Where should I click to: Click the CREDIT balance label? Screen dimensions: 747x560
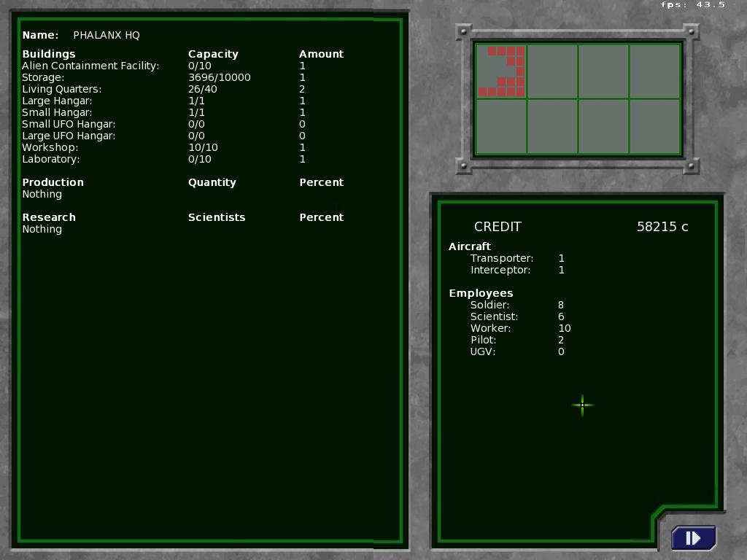click(498, 227)
